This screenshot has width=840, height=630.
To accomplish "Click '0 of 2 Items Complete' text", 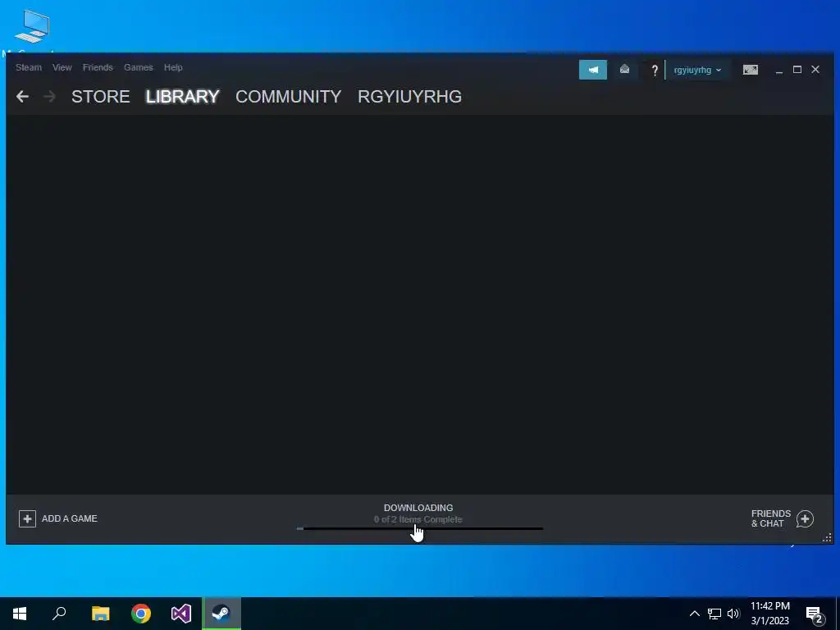I will (418, 519).
